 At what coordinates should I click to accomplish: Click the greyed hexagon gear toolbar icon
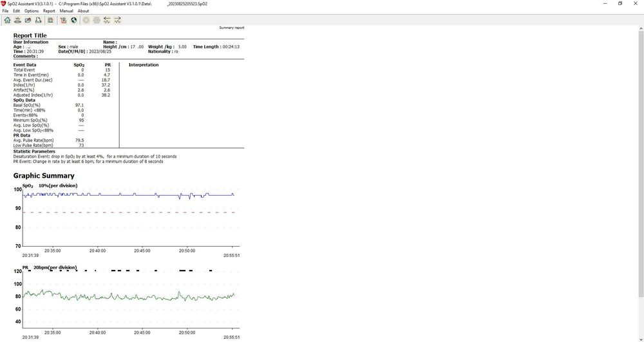(97, 20)
